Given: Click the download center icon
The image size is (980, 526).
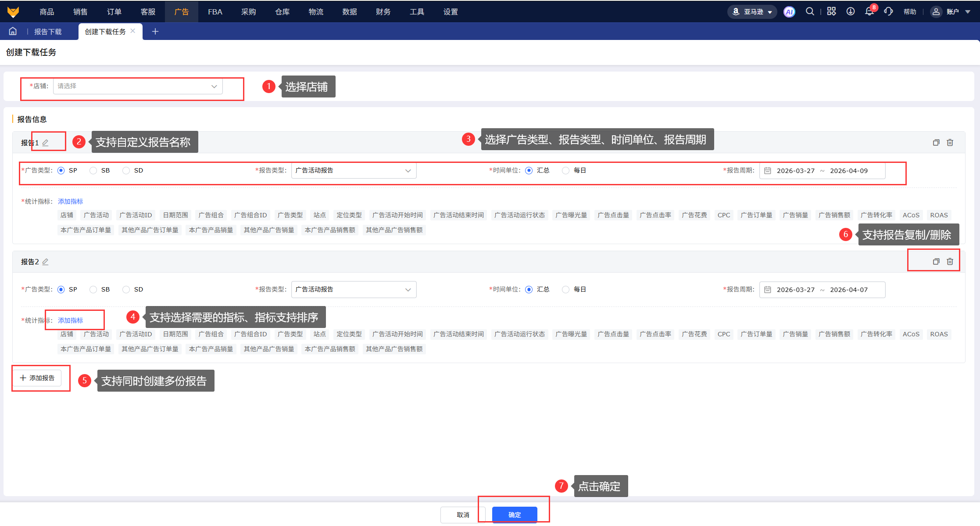Looking at the screenshot, I should click(x=850, y=12).
